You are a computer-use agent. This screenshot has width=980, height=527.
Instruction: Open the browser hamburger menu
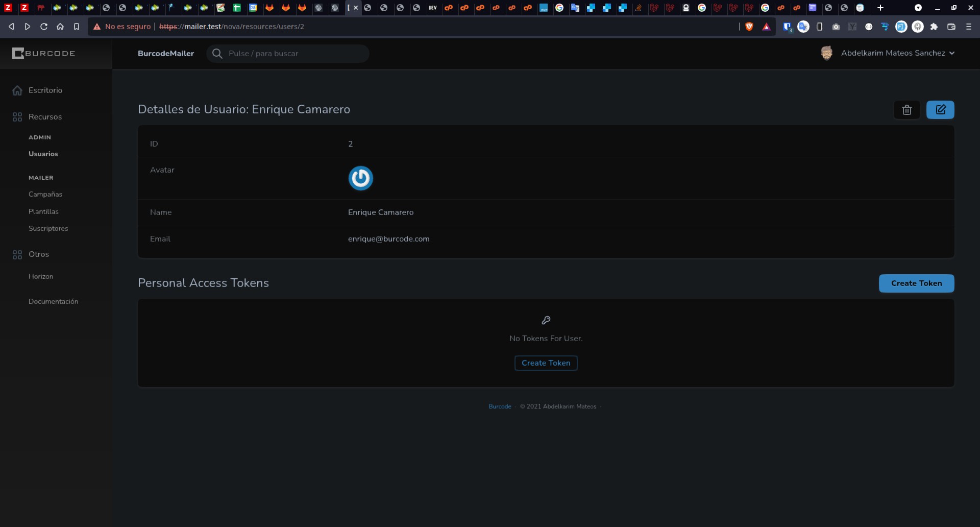968,27
